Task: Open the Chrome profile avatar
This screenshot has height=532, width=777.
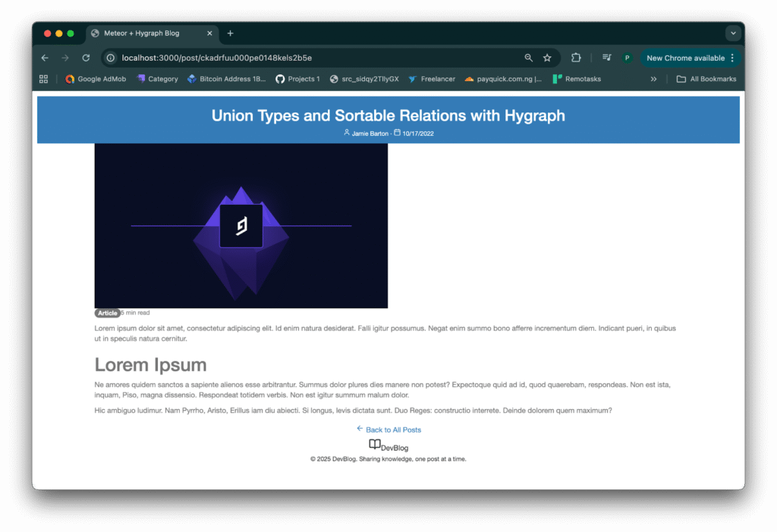Action: (x=627, y=58)
